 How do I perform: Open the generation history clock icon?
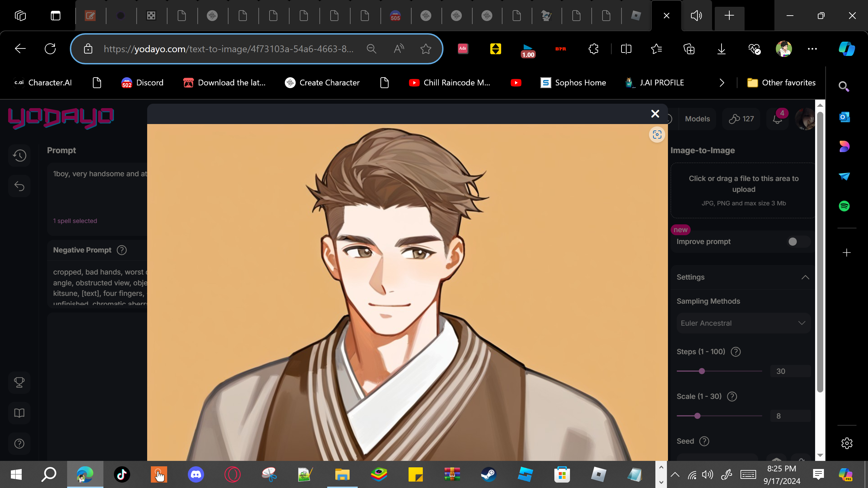(x=19, y=156)
